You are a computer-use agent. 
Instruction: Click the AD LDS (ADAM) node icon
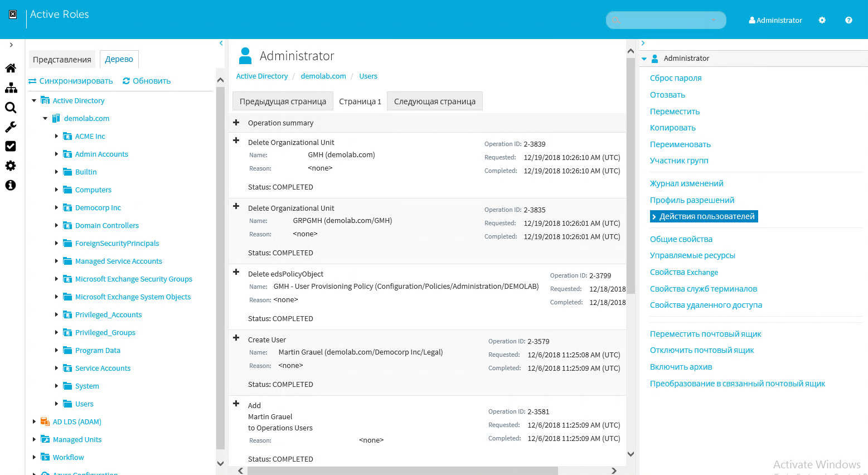click(x=45, y=421)
